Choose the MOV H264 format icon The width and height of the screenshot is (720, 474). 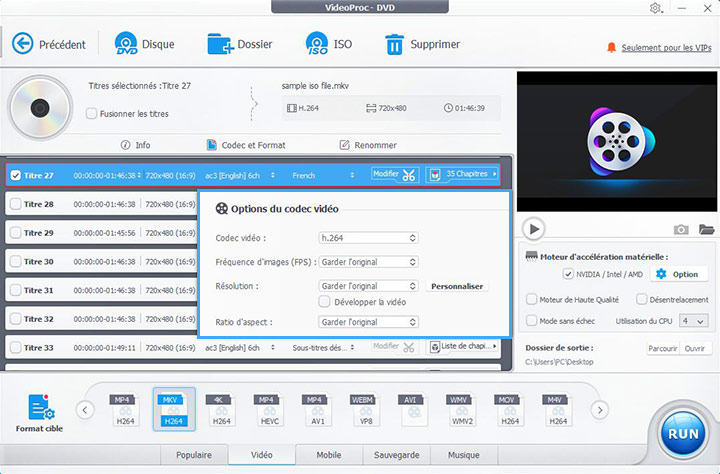tap(510, 409)
